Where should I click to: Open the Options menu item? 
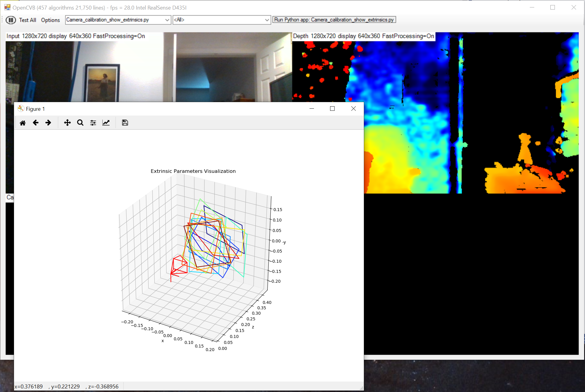pos(50,20)
